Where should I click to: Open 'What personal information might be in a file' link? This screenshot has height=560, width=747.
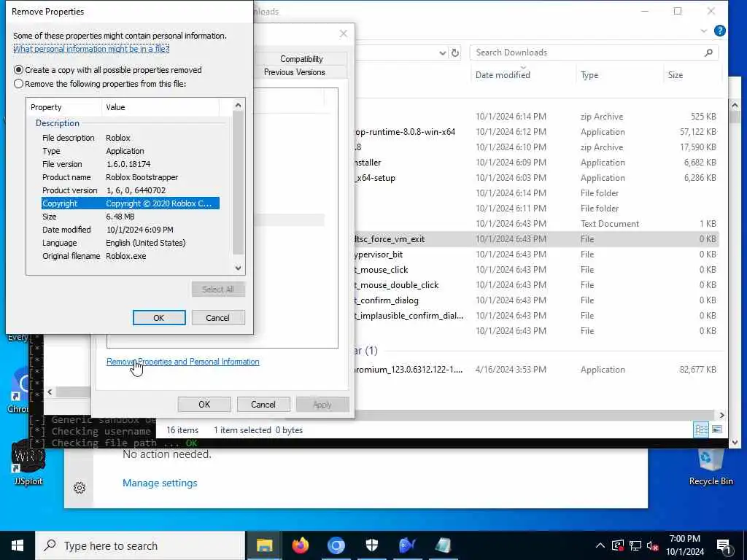(x=91, y=49)
